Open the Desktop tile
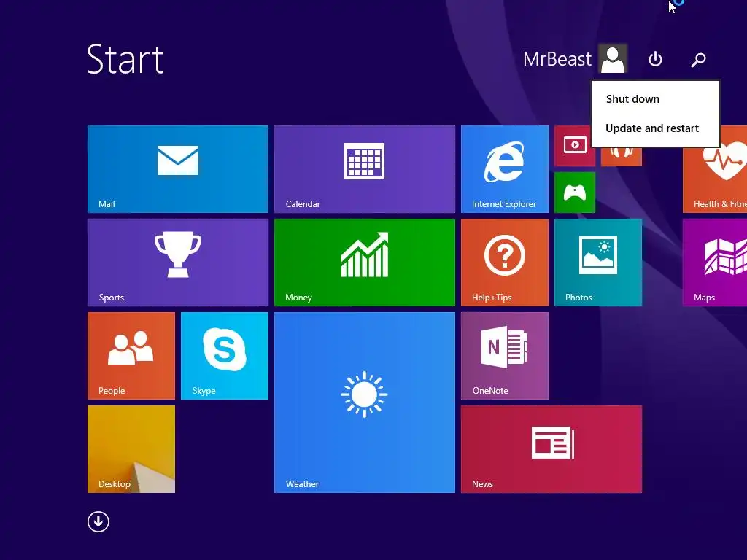This screenshot has width=747, height=560. (x=131, y=449)
